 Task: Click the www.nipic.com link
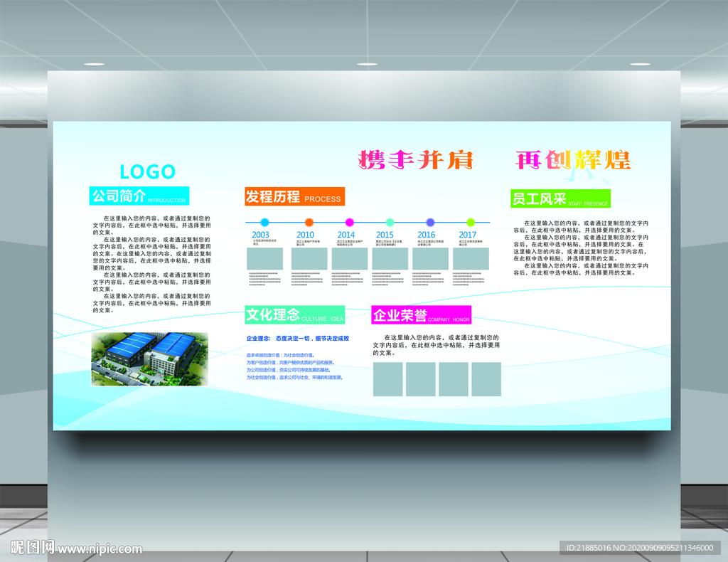[x=100, y=549]
